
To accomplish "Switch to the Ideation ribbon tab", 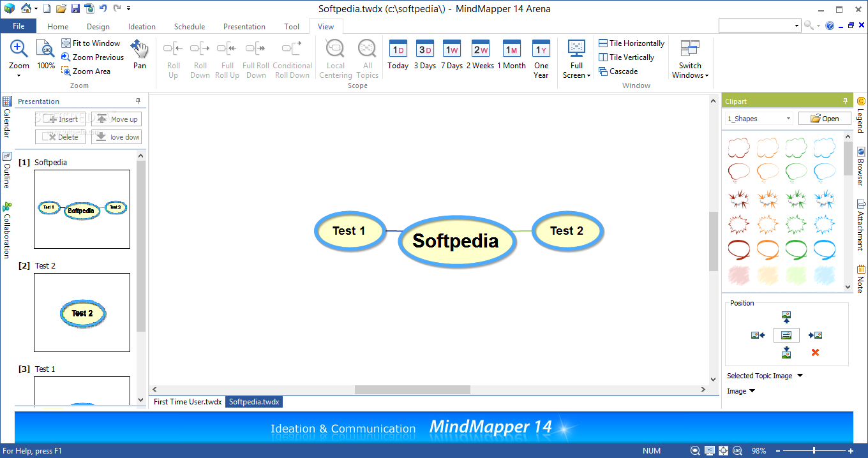I will [142, 27].
